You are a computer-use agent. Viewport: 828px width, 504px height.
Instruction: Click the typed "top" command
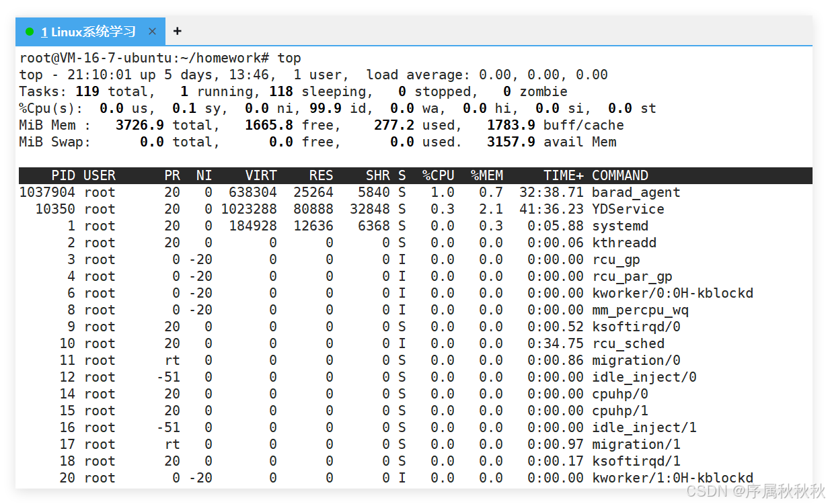tap(289, 58)
